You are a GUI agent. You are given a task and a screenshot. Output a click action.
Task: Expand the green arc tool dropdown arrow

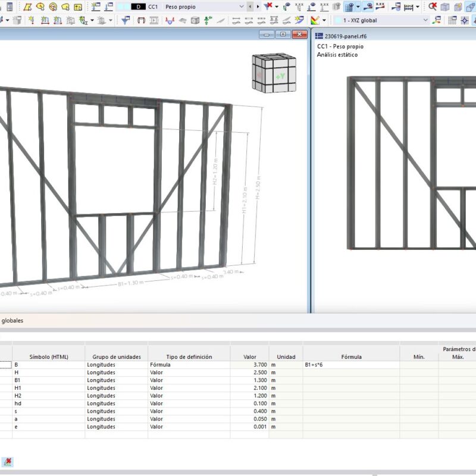coord(92,20)
